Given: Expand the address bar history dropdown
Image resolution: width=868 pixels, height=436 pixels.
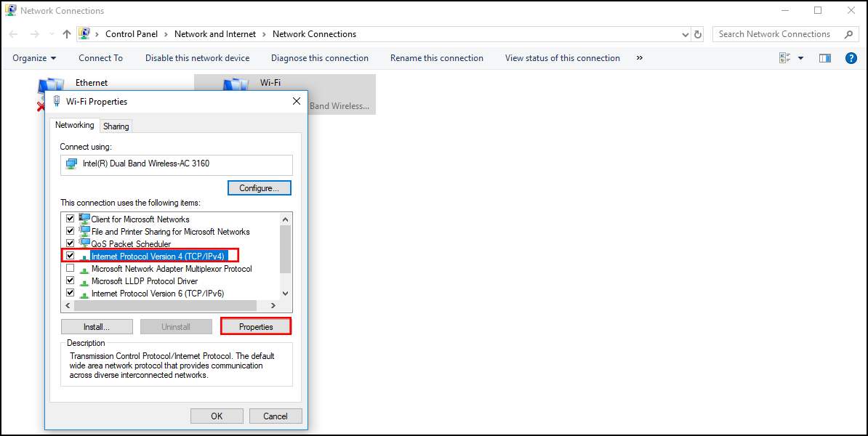Looking at the screenshot, I should pos(686,34).
